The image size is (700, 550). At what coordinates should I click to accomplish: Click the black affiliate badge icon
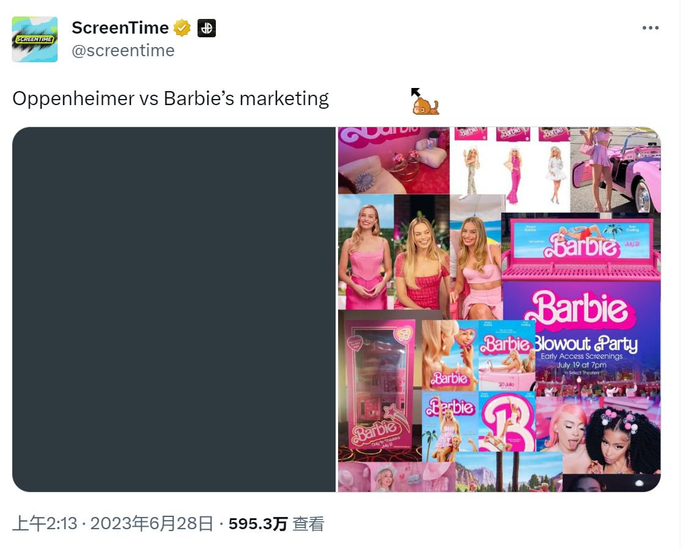207,28
